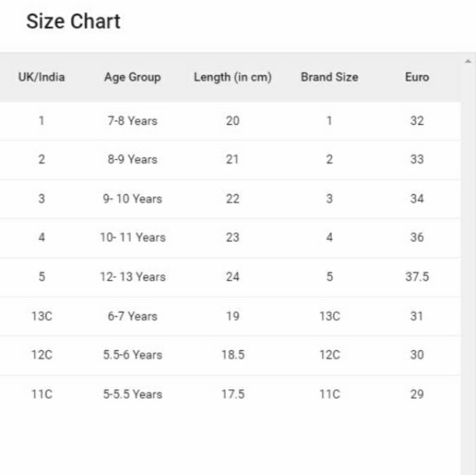This screenshot has width=476, height=475.
Task: Click the Brand Size column header
Action: 329,77
